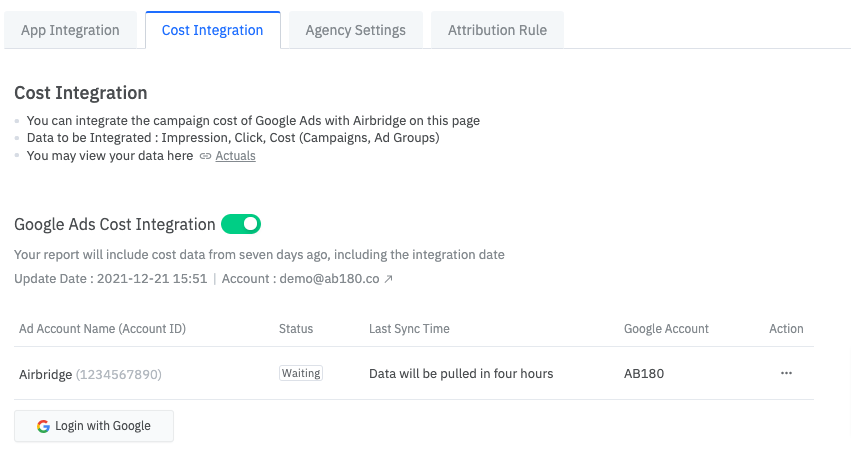
Task: Click the Google logo on the login button
Action: point(43,426)
